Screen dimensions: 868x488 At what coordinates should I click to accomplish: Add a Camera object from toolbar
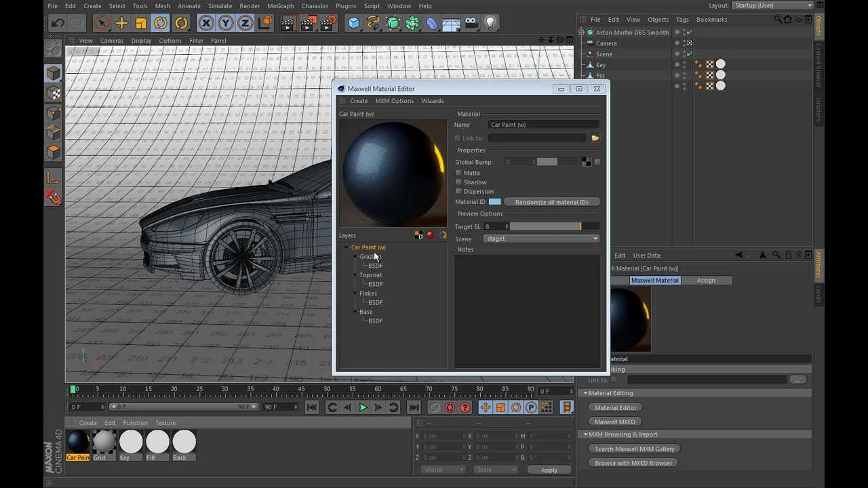[471, 24]
